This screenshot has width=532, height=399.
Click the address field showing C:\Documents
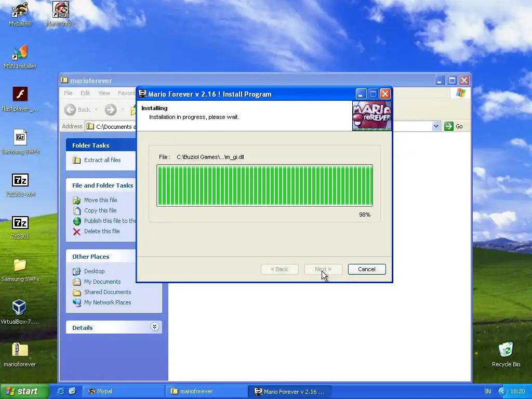[111, 127]
